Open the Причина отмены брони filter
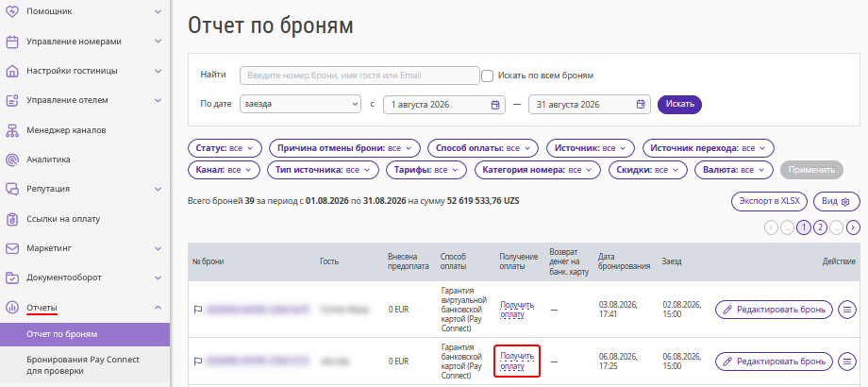The image size is (868, 387). [x=344, y=148]
